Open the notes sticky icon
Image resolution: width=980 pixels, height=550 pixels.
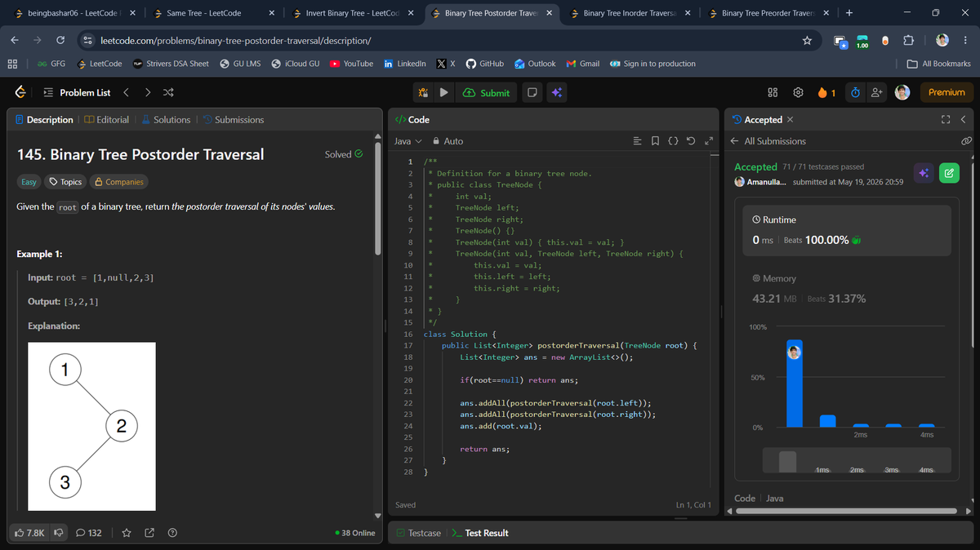click(531, 92)
